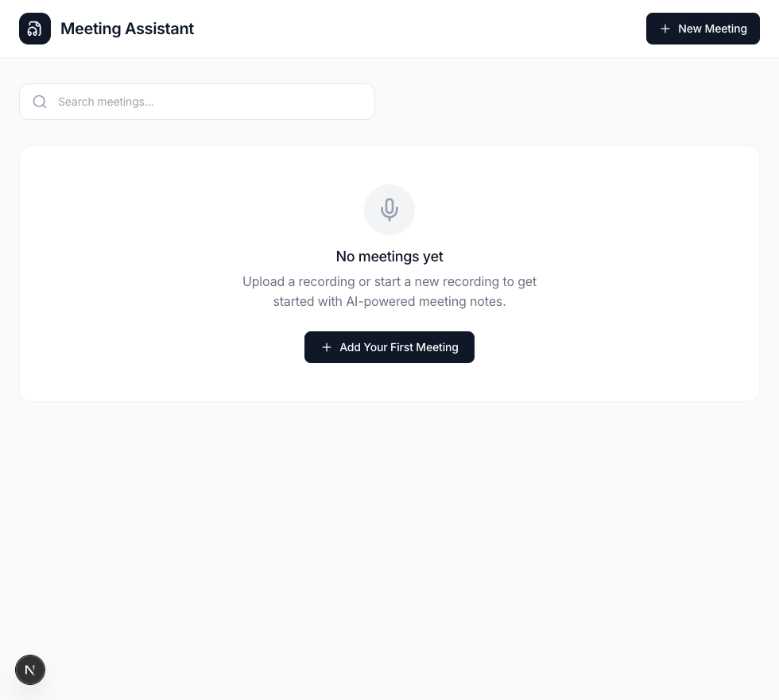Click the "Upload a recording" description line

(389, 281)
